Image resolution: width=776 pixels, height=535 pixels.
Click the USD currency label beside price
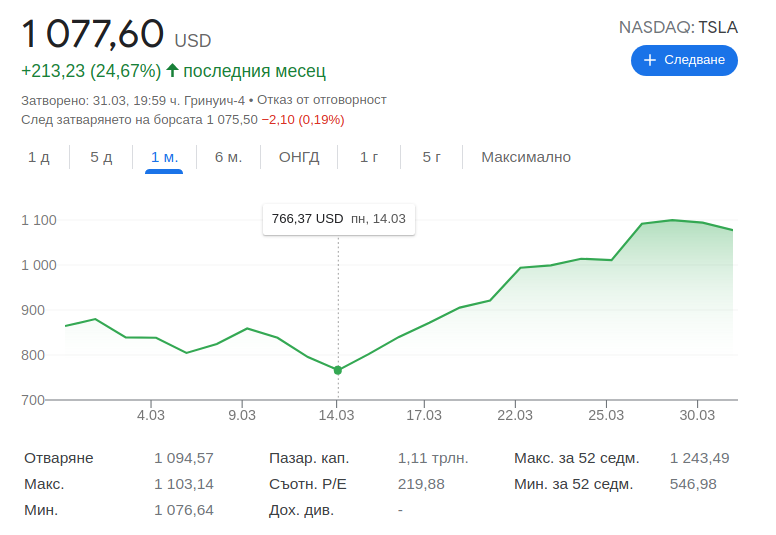click(x=193, y=41)
